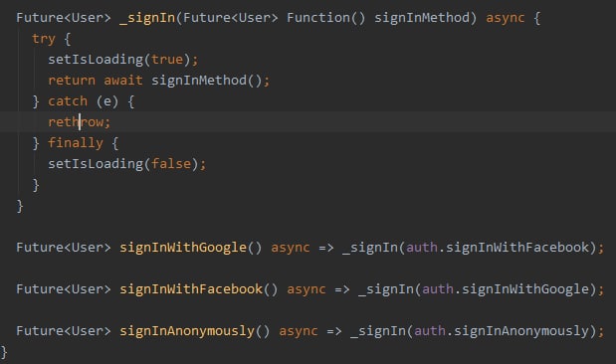Click the signInMethod() call on the return line

click(x=207, y=81)
